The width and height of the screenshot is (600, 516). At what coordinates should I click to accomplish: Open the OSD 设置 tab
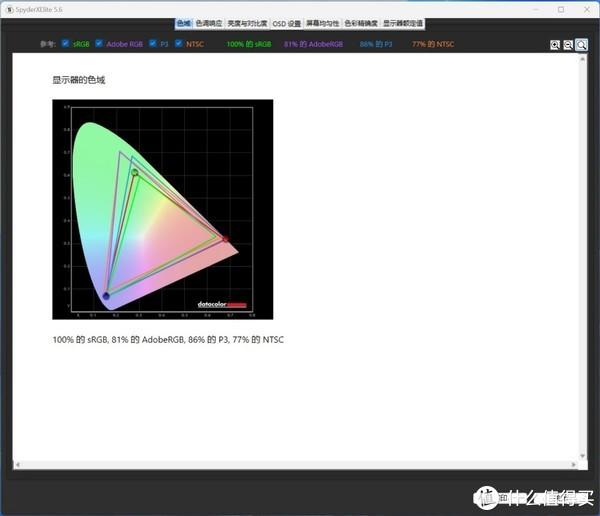coord(287,24)
